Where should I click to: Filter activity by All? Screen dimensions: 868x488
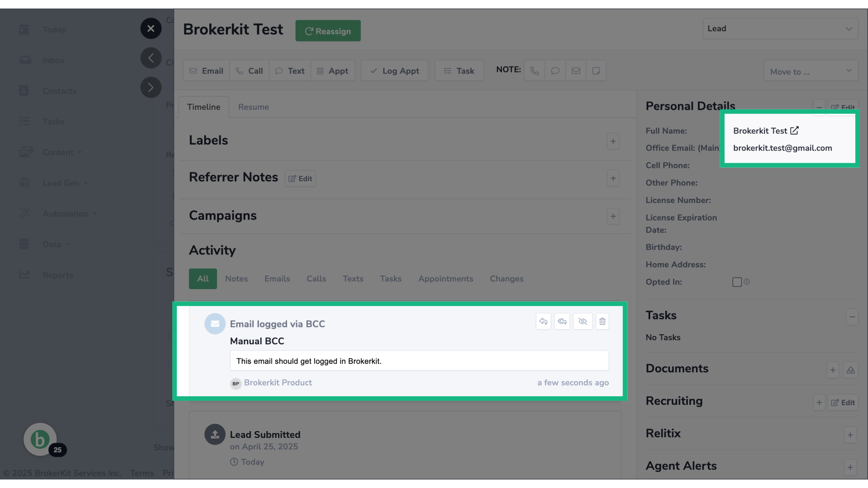203,279
